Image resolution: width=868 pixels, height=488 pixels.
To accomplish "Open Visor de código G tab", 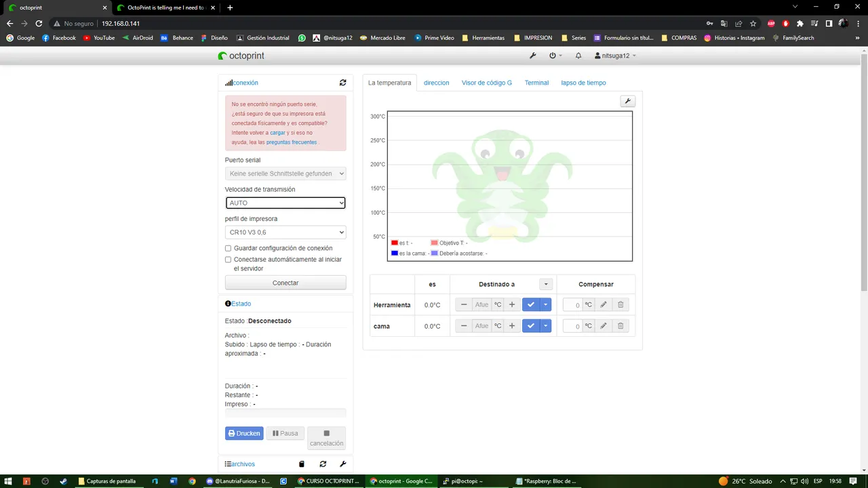I will [487, 83].
